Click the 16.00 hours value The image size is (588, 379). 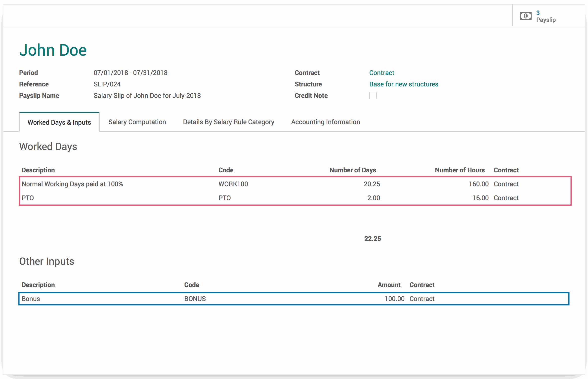pyautogui.click(x=480, y=198)
